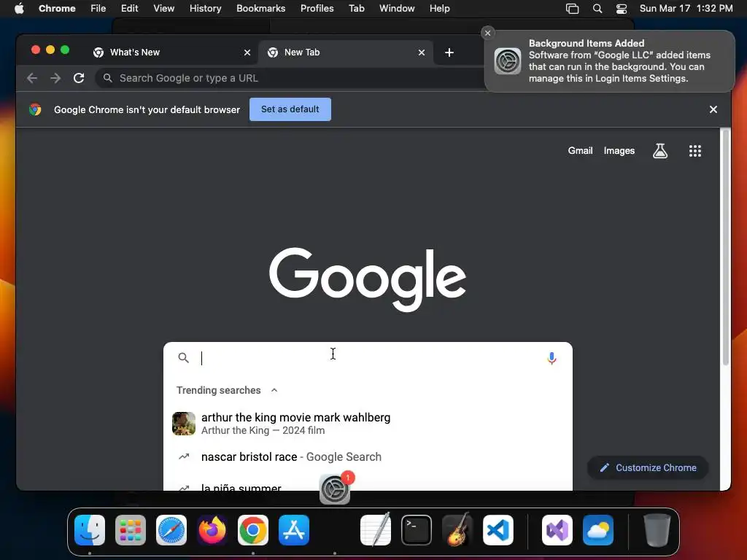Viewport: 747px width, 560px height.
Task: Open Spotlight search in menu bar
Action: pos(597,8)
